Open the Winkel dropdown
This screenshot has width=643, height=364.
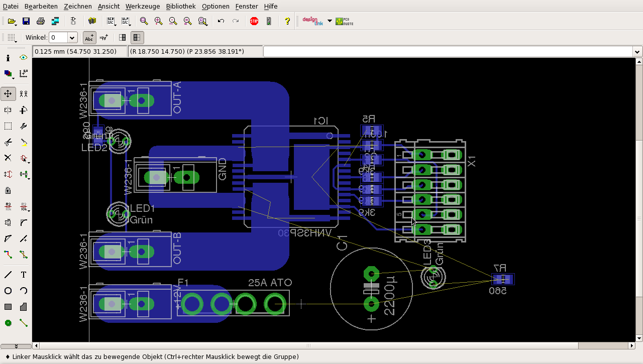72,38
